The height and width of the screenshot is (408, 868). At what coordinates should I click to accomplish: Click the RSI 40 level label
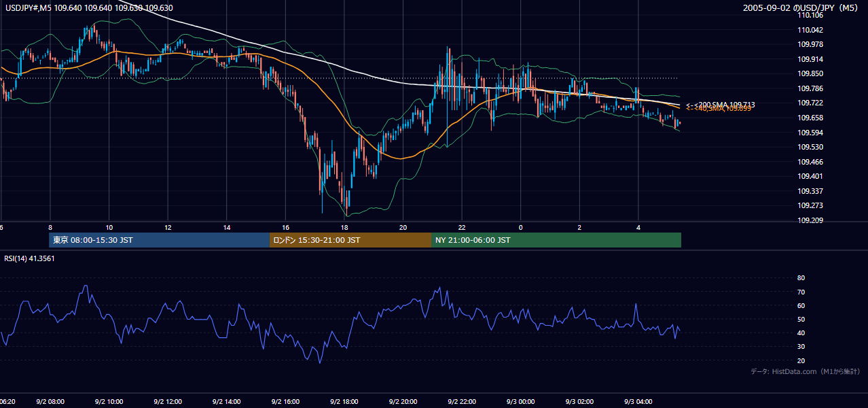pyautogui.click(x=801, y=333)
